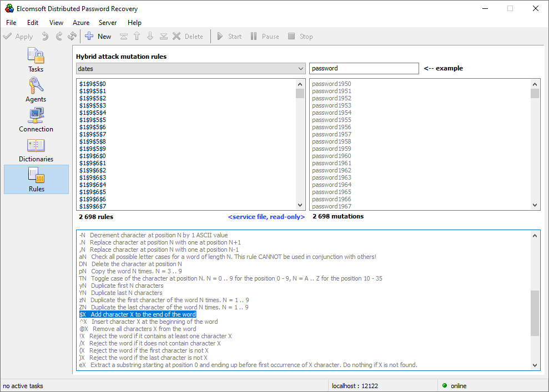
Task: Open the dates rule set dropdown
Action: pyautogui.click(x=301, y=68)
